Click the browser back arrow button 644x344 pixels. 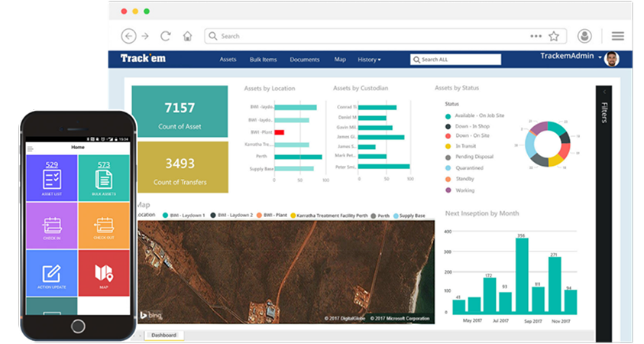click(128, 36)
